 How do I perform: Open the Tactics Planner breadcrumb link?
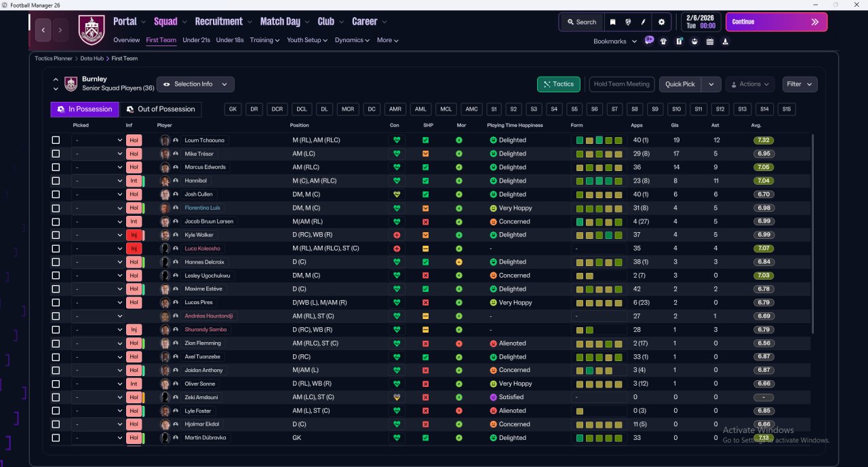click(x=54, y=58)
